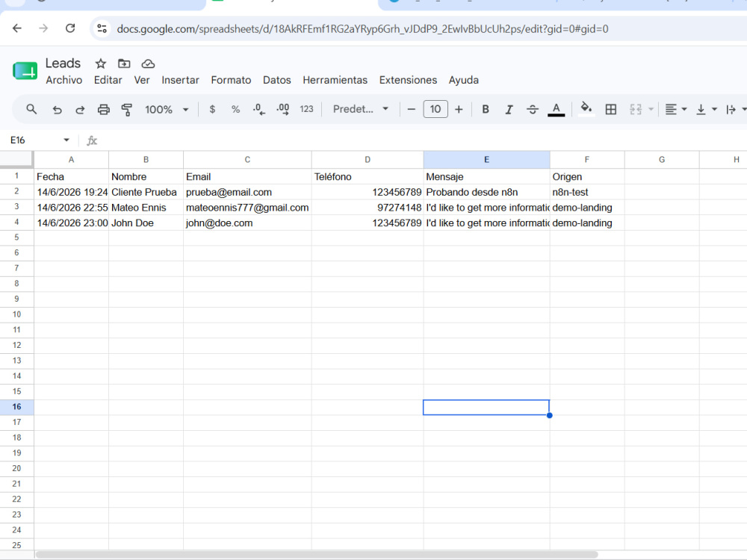Select column A header
747x560 pixels.
[x=71, y=160]
